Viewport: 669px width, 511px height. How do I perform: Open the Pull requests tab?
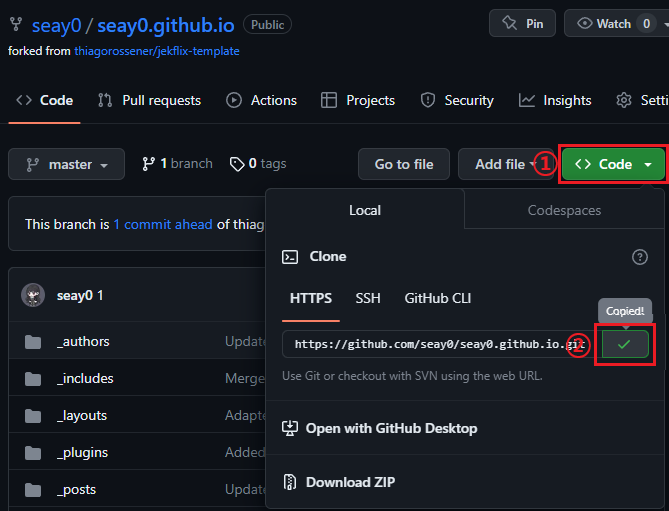click(x=149, y=100)
